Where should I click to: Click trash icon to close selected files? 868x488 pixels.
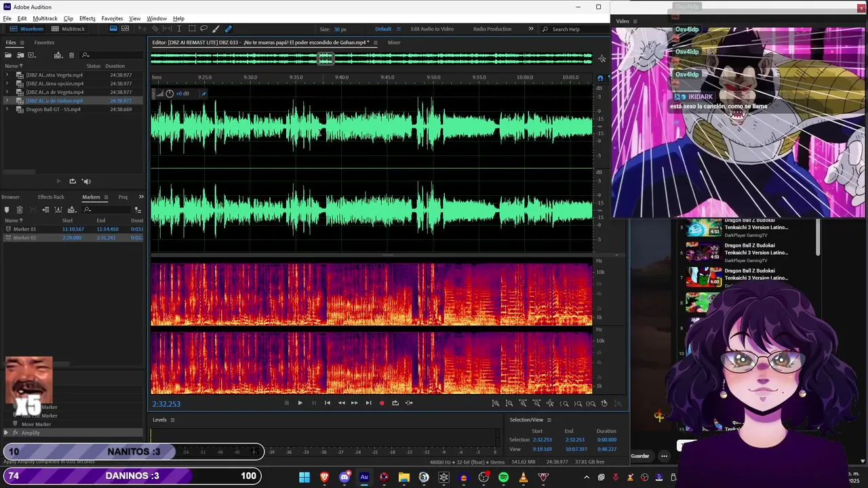[71, 55]
